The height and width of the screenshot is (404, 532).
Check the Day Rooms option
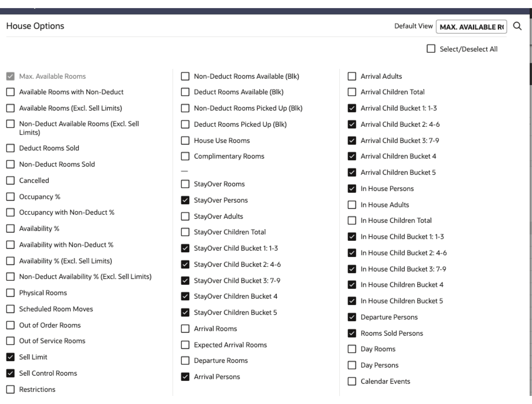coord(352,349)
